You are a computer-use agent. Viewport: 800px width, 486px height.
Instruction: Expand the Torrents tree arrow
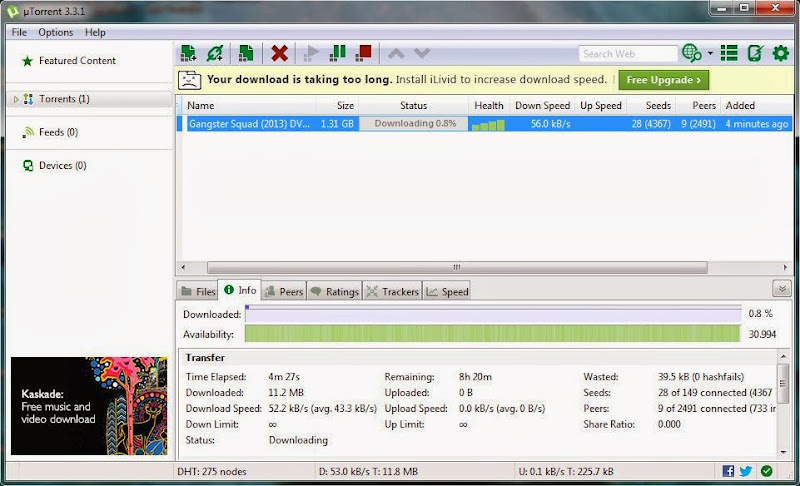coord(16,99)
